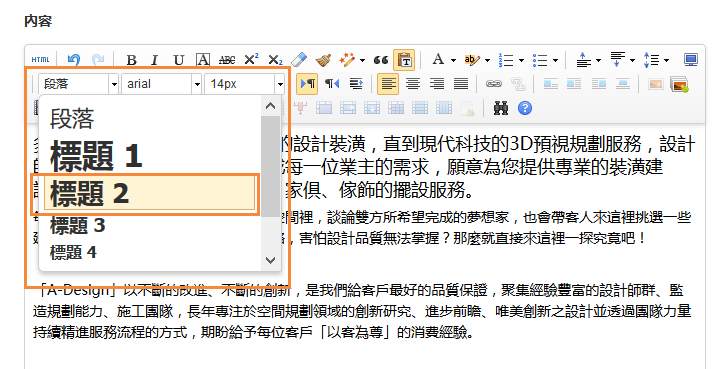The width and height of the screenshot is (724, 369).
Task: Click the indent paragraph icon
Action: [356, 84]
